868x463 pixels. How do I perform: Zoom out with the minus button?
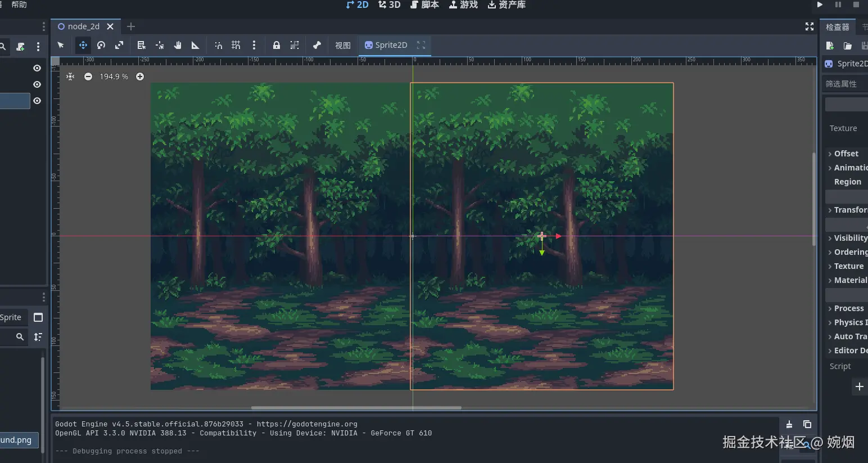tap(88, 77)
